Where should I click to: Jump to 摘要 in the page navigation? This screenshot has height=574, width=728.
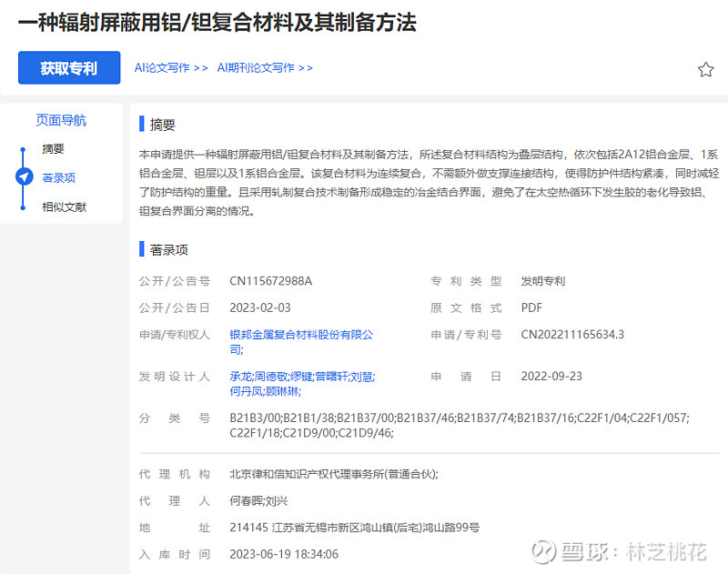[x=52, y=148]
